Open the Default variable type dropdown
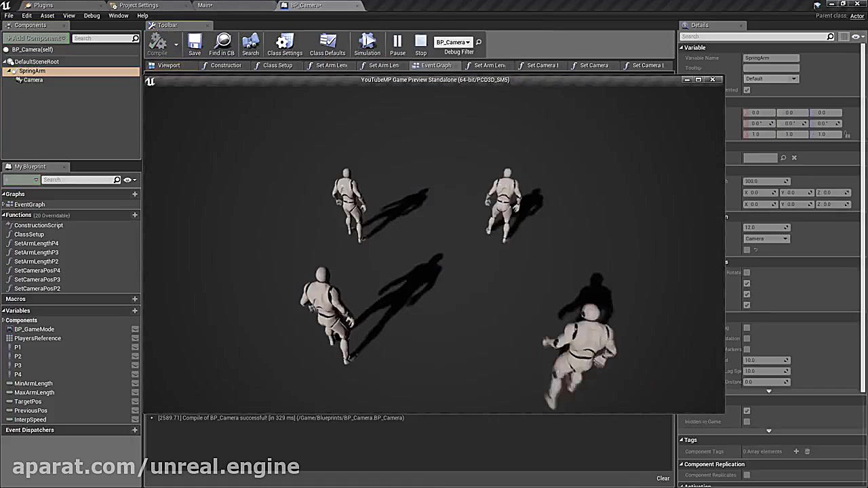 click(x=771, y=79)
